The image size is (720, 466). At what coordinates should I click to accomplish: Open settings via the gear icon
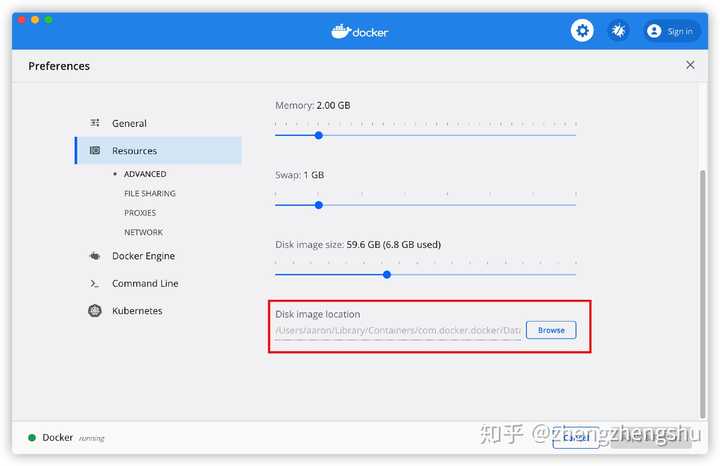coord(582,31)
